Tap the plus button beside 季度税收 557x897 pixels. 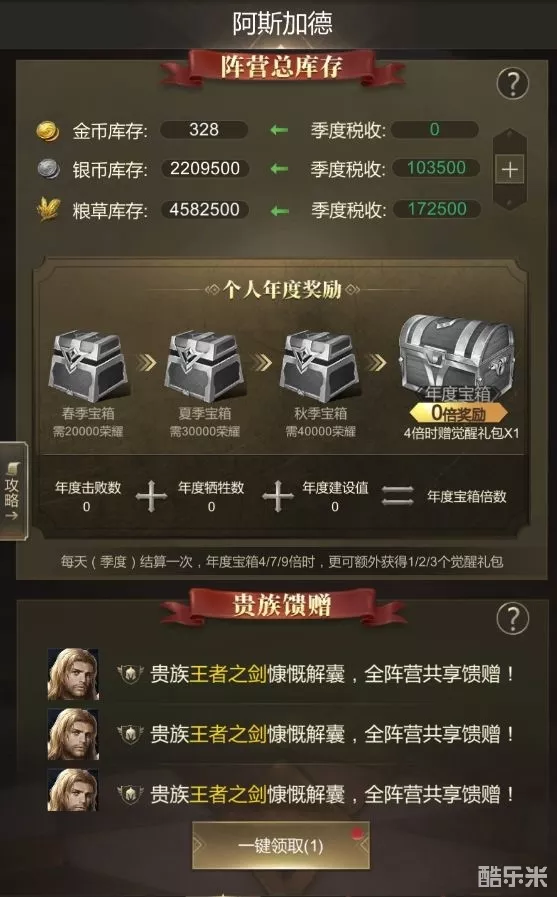point(509,169)
